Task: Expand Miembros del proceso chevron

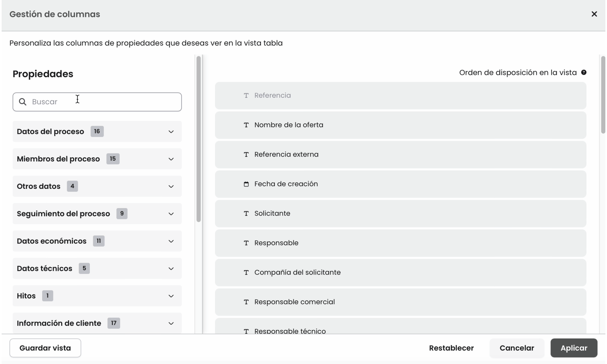Action: pyautogui.click(x=171, y=159)
